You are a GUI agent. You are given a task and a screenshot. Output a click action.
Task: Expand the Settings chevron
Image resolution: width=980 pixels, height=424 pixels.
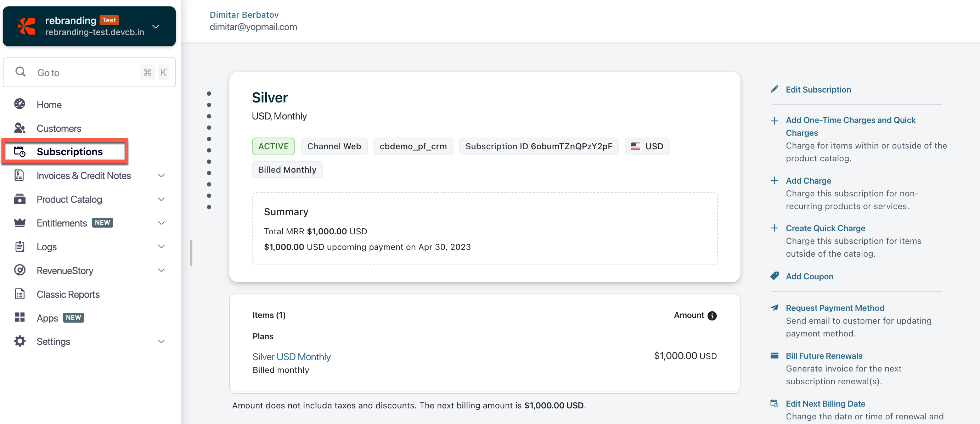pos(161,341)
